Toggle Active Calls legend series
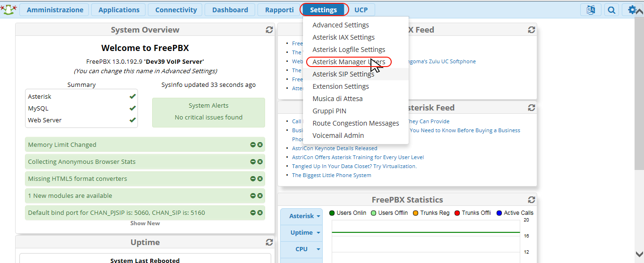The image size is (644, 263). (515, 213)
